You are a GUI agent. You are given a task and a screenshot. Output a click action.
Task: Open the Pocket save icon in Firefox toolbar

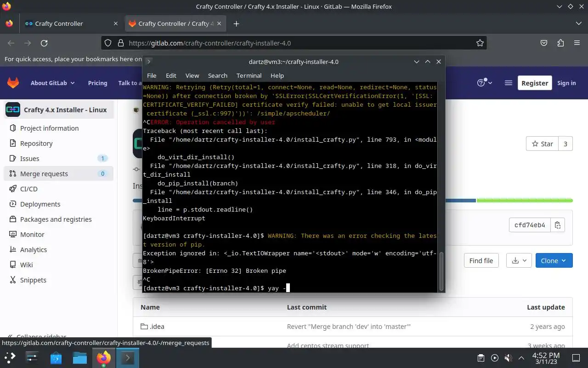[x=544, y=43]
